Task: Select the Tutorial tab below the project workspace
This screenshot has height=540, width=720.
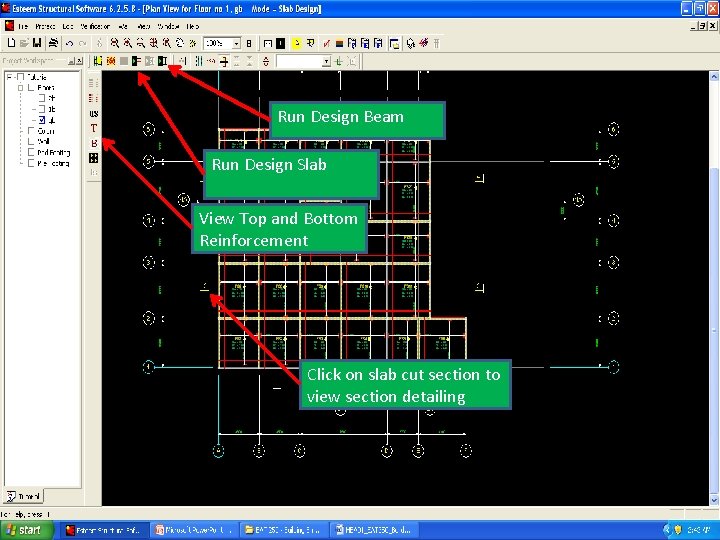Action: point(23,496)
